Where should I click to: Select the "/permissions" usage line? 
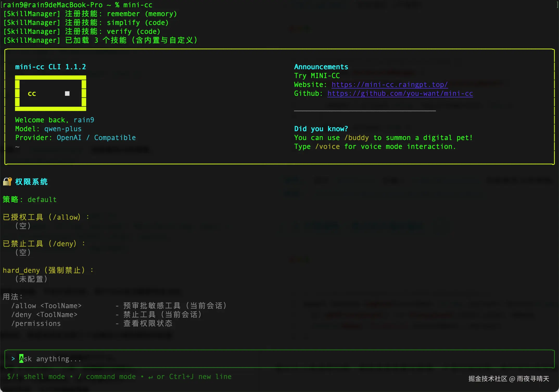click(x=92, y=323)
